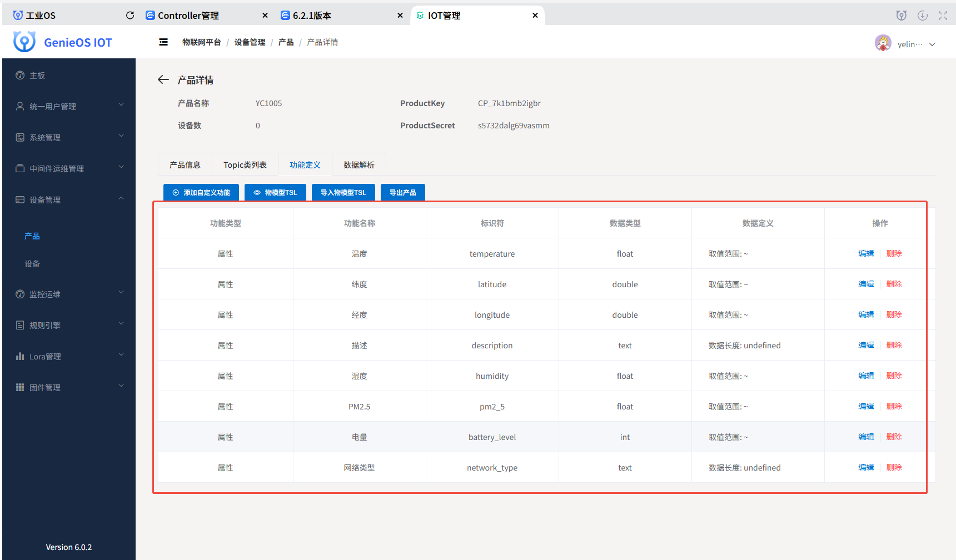Click 添加自定义功能 button

(x=201, y=193)
